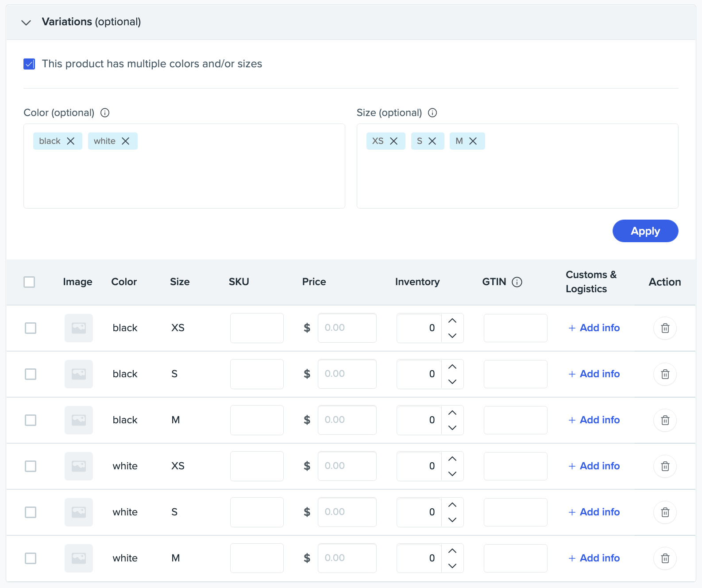The image size is (702, 588).
Task: Open the GTIN info tooltip icon
Action: (517, 282)
